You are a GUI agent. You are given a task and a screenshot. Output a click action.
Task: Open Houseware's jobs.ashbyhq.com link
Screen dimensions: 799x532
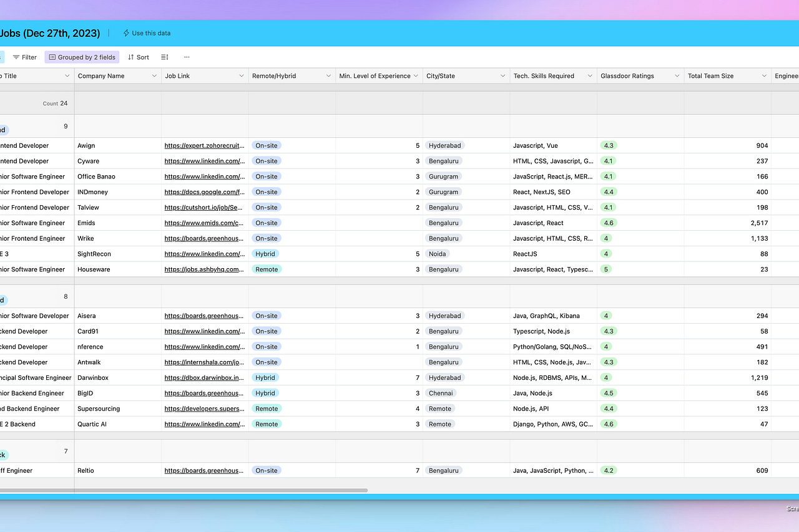click(205, 269)
